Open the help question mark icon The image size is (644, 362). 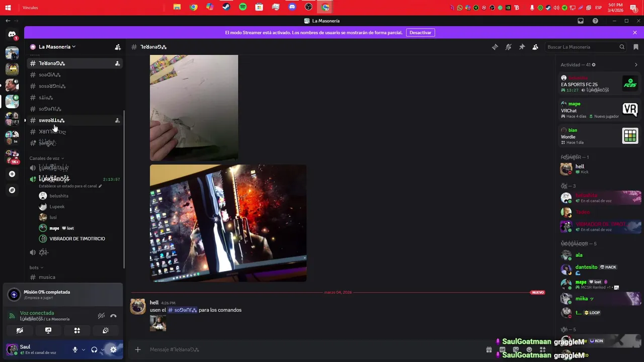pyautogui.click(x=595, y=21)
